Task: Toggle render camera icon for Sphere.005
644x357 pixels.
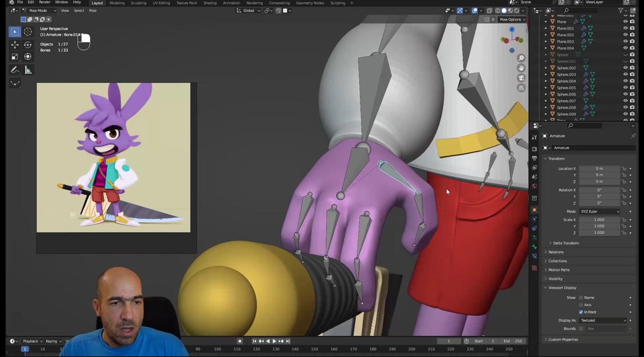Action: pos(632,87)
